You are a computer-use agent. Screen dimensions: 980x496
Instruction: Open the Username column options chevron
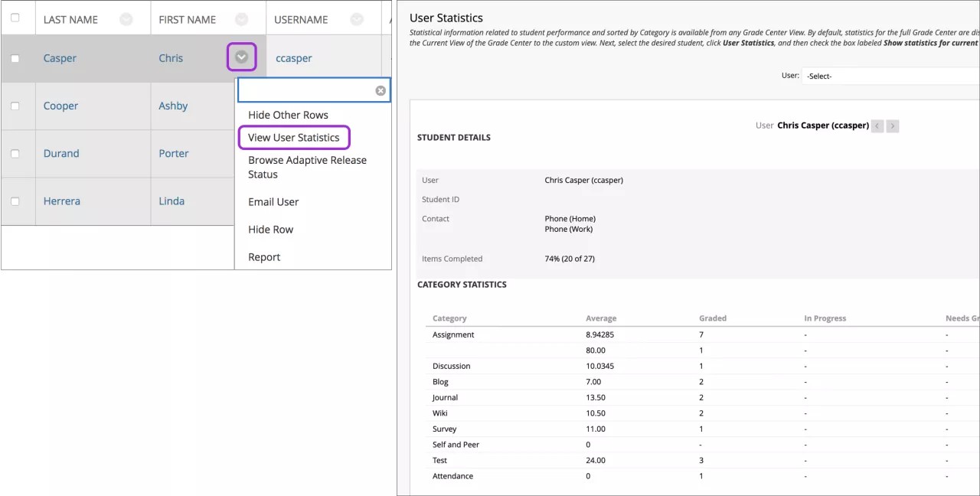[x=356, y=17]
